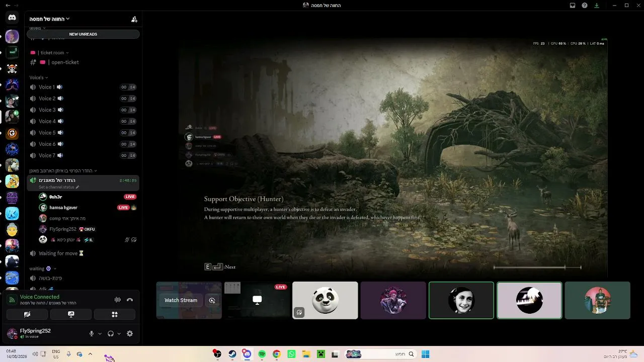The width and height of the screenshot is (644, 362).
Task: Open the Windows Start menu
Action: coord(425,354)
